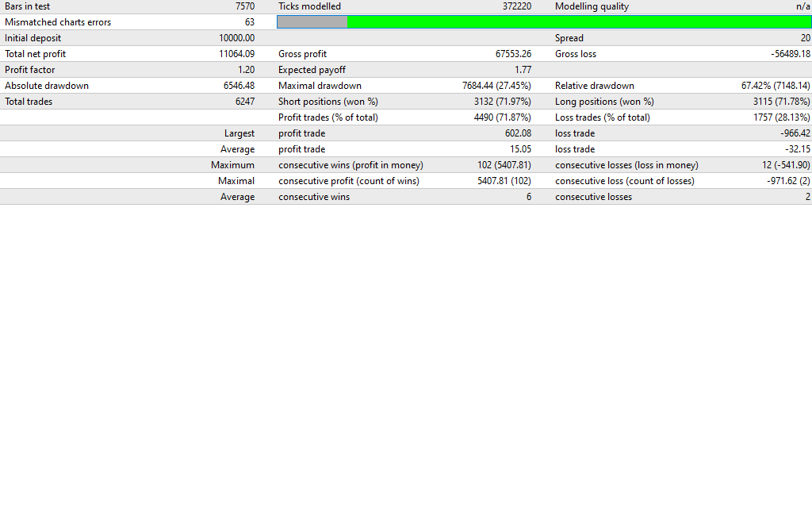Click the green modelling quality bar
Viewport: 812px width, 508px height.
tap(579, 22)
